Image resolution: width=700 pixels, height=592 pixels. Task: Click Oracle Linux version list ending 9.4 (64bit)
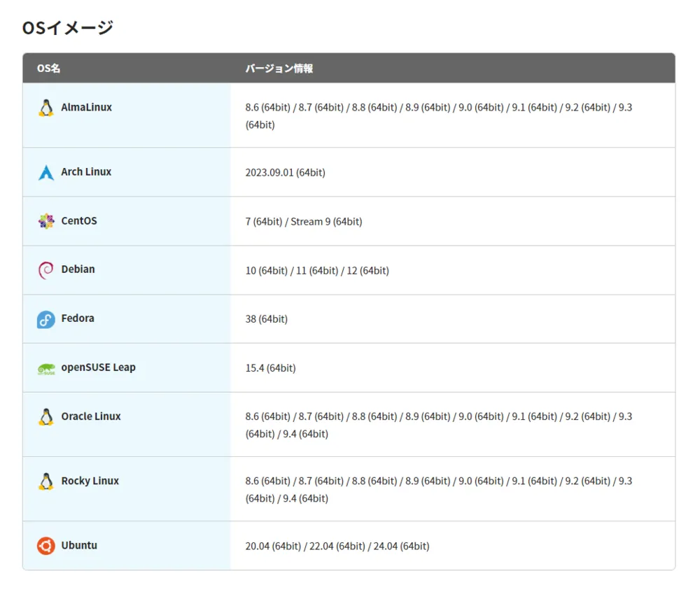[x=439, y=425]
